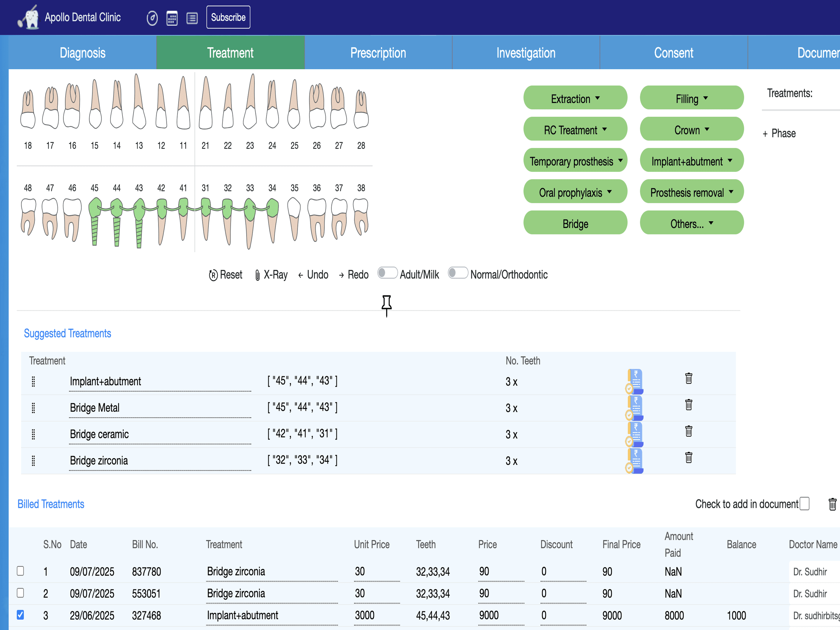This screenshot has width=840, height=630.
Task: Add a new Phase
Action: point(779,133)
